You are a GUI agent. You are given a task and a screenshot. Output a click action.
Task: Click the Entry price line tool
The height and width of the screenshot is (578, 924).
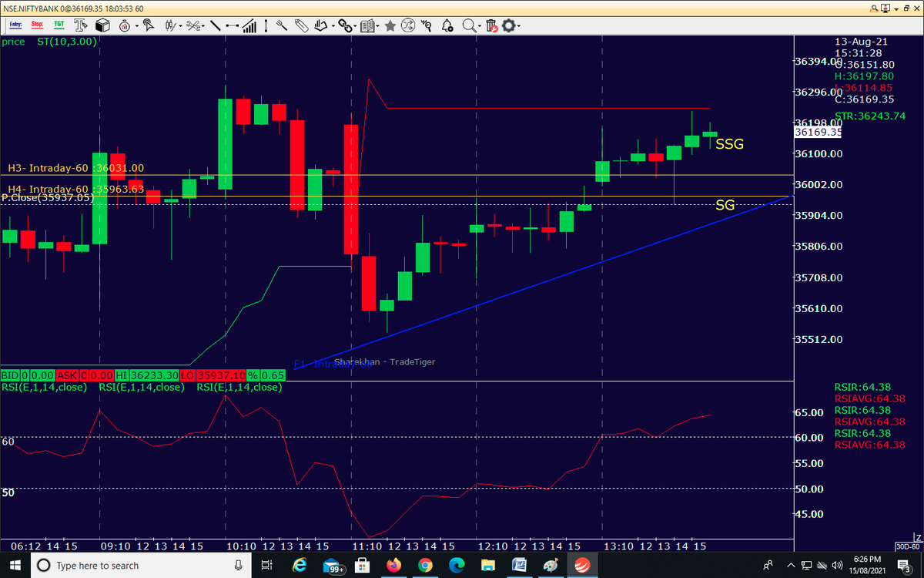click(15, 25)
